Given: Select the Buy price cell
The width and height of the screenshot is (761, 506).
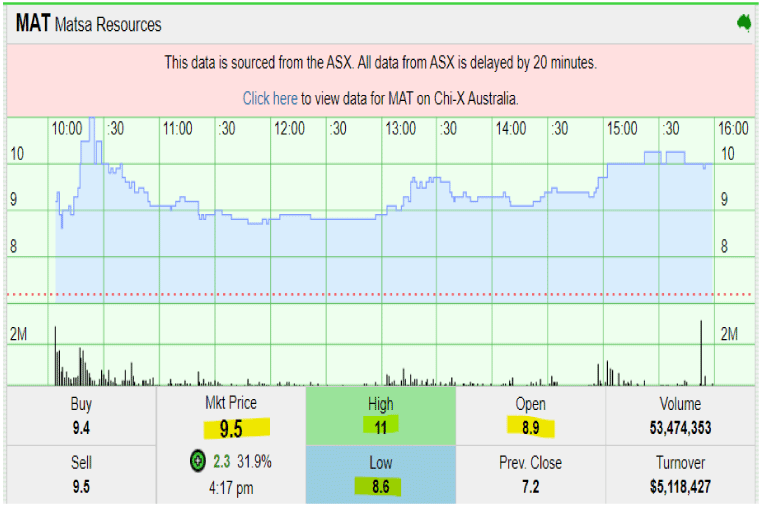Looking at the screenshot, I should tap(80, 416).
